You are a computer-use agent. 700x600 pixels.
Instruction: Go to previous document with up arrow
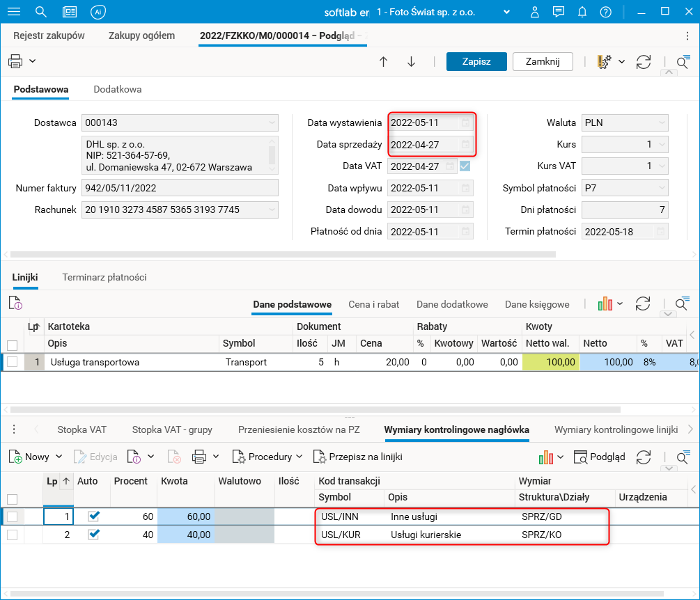coord(383,61)
